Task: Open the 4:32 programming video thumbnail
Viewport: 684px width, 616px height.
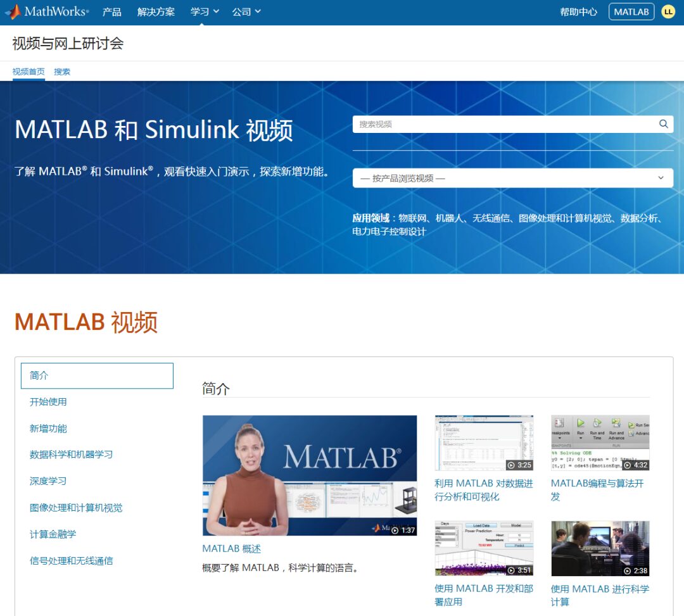Action: pyautogui.click(x=600, y=443)
